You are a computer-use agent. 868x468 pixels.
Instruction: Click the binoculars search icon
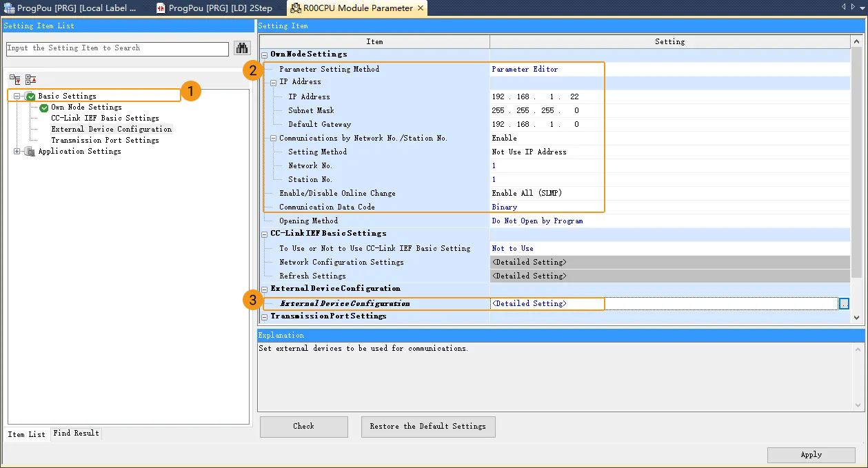tap(242, 48)
